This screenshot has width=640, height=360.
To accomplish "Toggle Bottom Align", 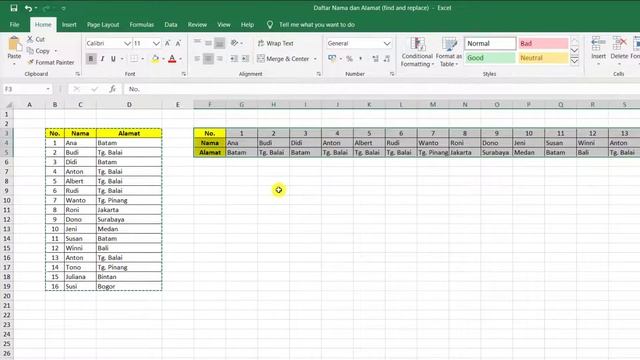I will (x=220, y=43).
